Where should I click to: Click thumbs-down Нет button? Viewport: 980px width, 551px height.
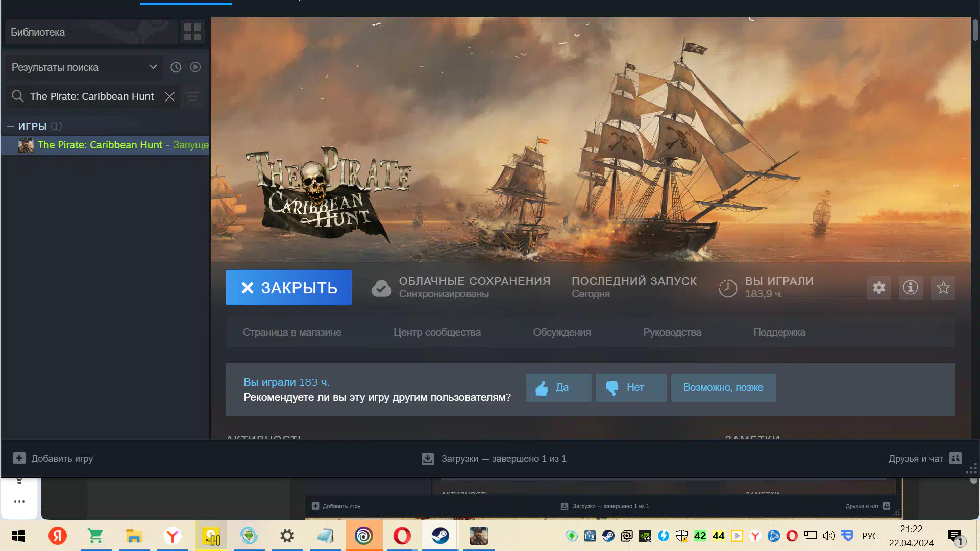pyautogui.click(x=631, y=388)
